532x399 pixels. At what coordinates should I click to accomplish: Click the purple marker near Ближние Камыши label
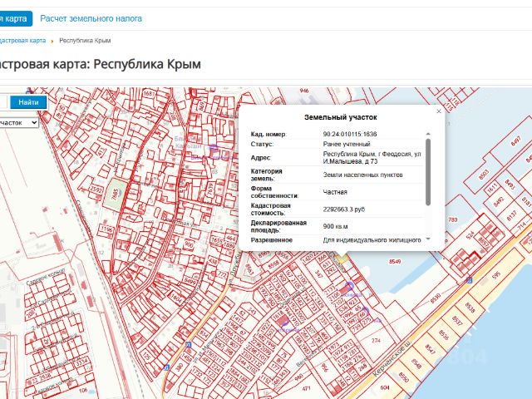tap(213, 149)
